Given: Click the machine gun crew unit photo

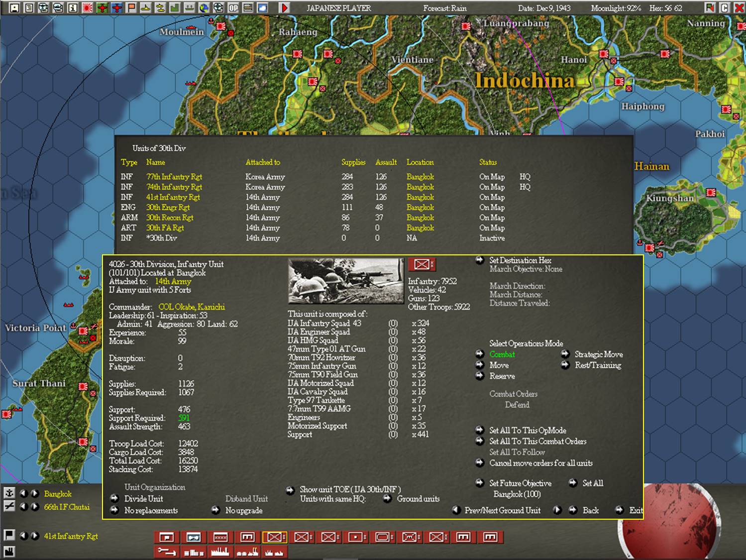Looking at the screenshot, I should tap(346, 281).
